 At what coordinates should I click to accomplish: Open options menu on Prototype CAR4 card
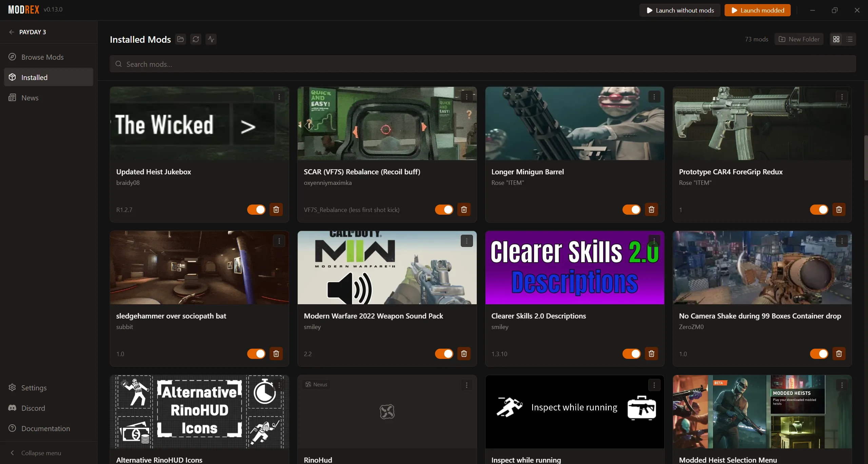pos(842,97)
